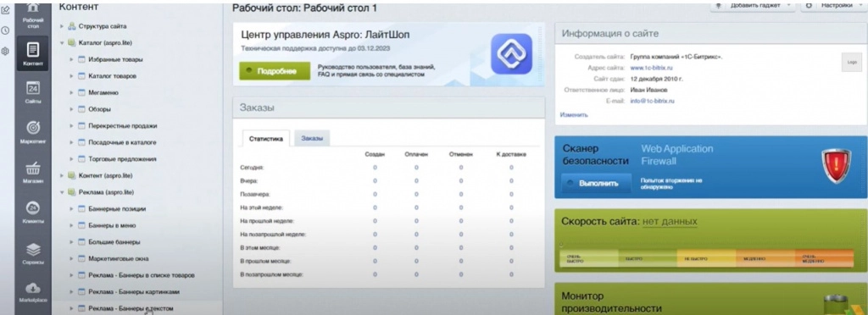Click Отменен value for На этой неделе
This screenshot has height=315, width=868.
pos(460,207)
